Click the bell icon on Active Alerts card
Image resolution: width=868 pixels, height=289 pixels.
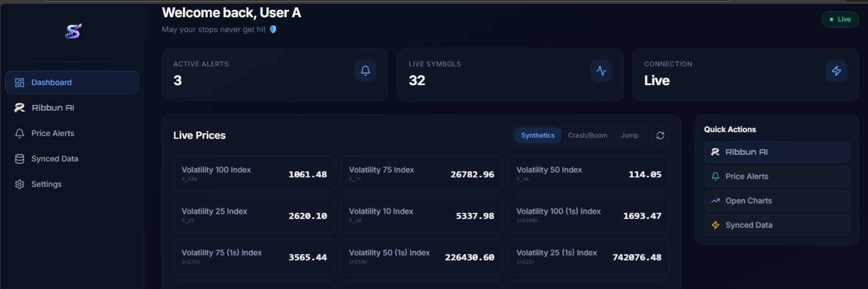click(x=365, y=71)
